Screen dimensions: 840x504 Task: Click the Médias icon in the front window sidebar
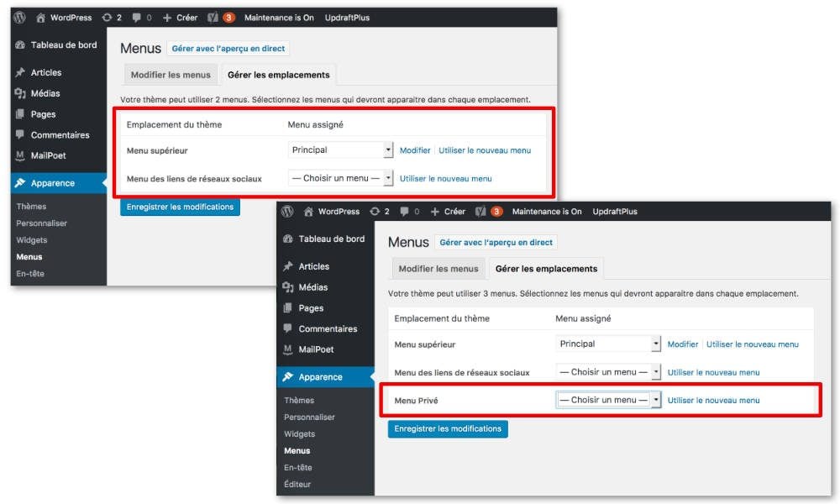pyautogui.click(x=289, y=287)
